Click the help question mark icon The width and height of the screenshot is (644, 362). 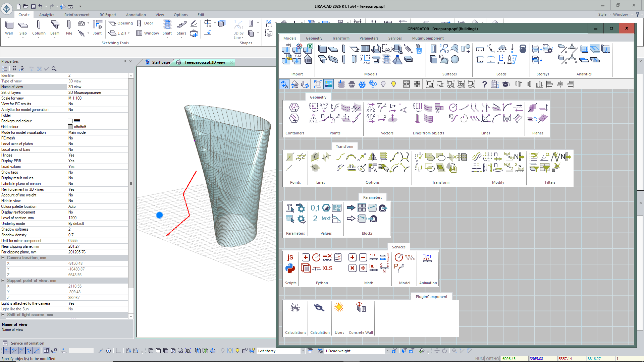(484, 84)
